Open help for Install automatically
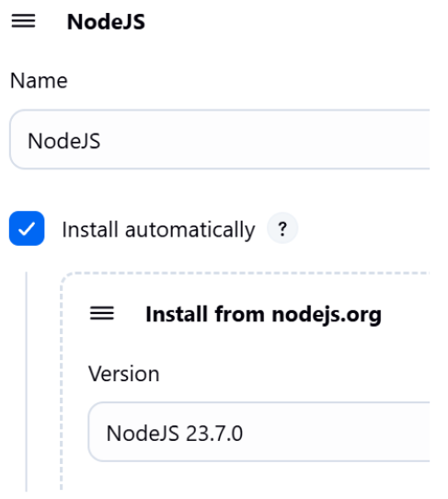The width and height of the screenshot is (448, 499). tap(282, 228)
